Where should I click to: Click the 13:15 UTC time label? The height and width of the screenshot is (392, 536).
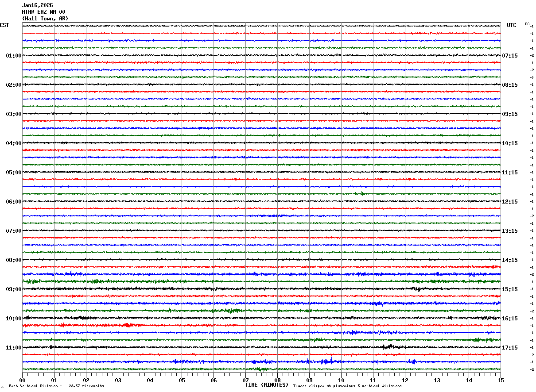tap(510, 231)
